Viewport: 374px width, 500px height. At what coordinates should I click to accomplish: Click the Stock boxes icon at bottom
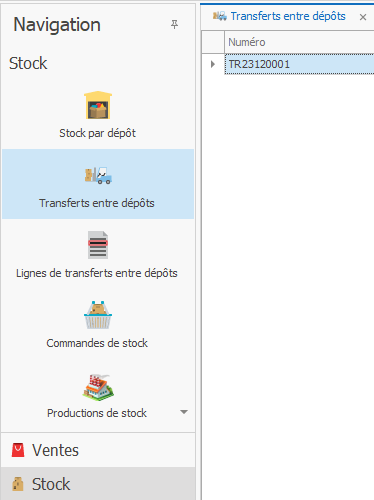(18, 484)
